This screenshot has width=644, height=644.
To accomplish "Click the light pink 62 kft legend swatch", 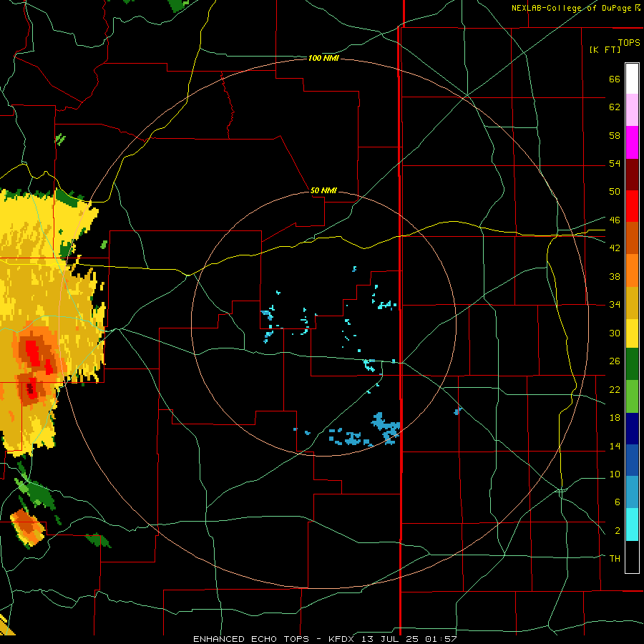I will (x=632, y=109).
